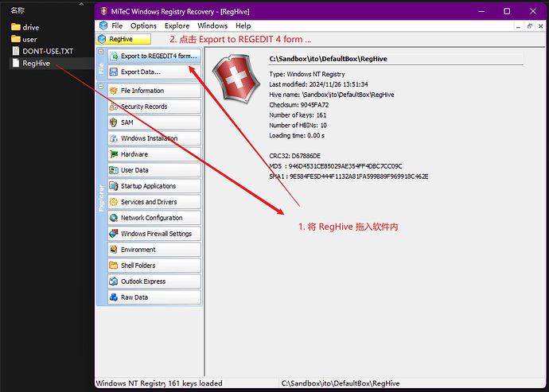
Task: Click the Export to REGEDIT4 format icon
Action: point(114,56)
